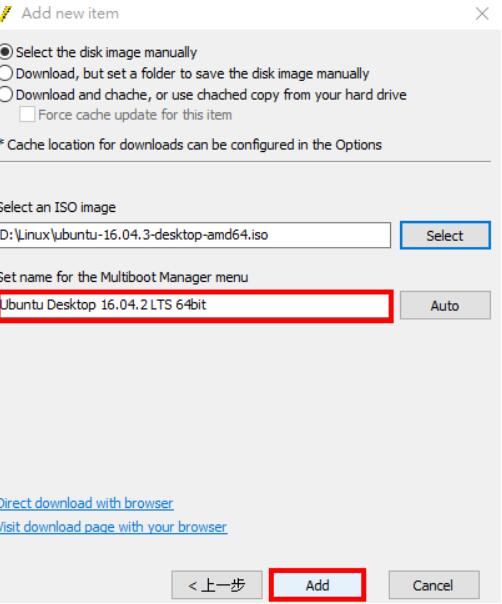Click the cache location Options note text
The height and width of the screenshot is (604, 502).
click(191, 145)
